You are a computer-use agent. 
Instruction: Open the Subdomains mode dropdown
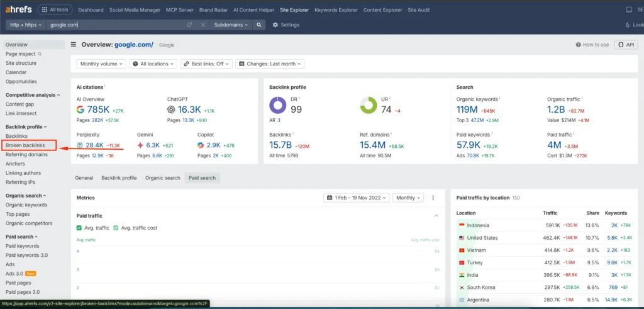tap(231, 25)
